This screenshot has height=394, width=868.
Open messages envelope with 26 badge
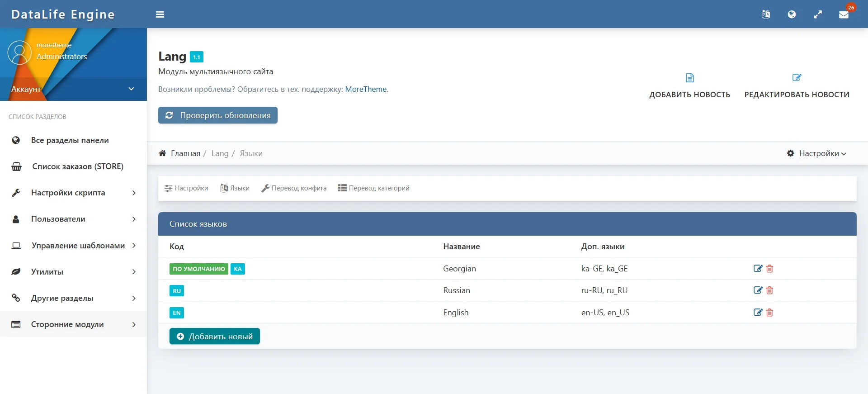(x=844, y=14)
